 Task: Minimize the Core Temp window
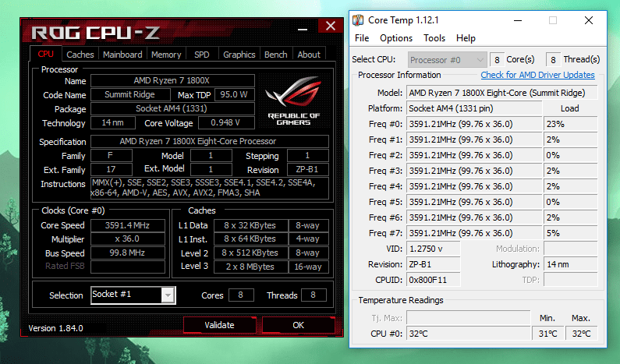[518, 20]
